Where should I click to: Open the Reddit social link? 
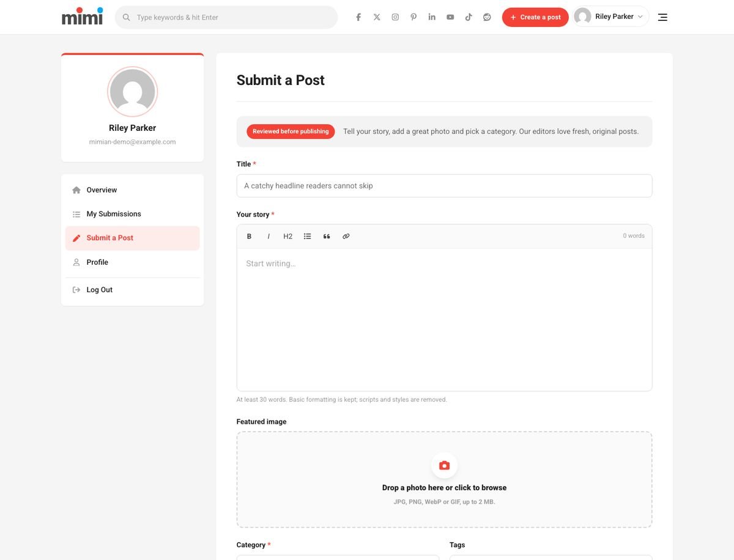point(487,17)
